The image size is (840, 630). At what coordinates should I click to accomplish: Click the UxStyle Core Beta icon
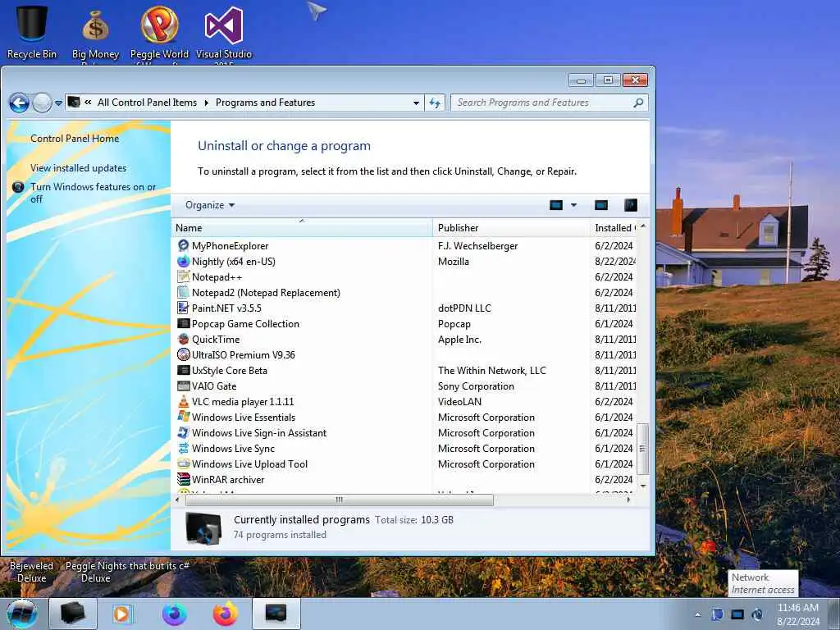(183, 370)
